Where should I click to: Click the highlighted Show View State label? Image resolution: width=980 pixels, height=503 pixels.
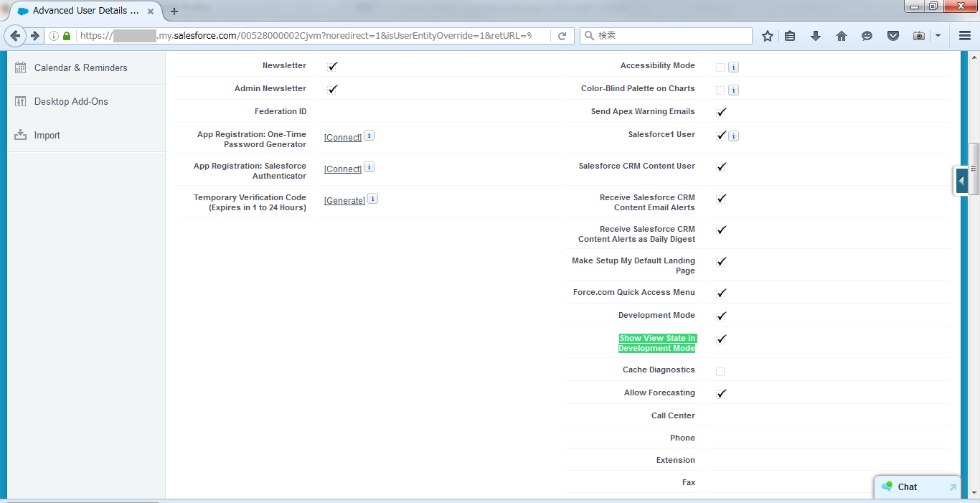pyautogui.click(x=657, y=343)
